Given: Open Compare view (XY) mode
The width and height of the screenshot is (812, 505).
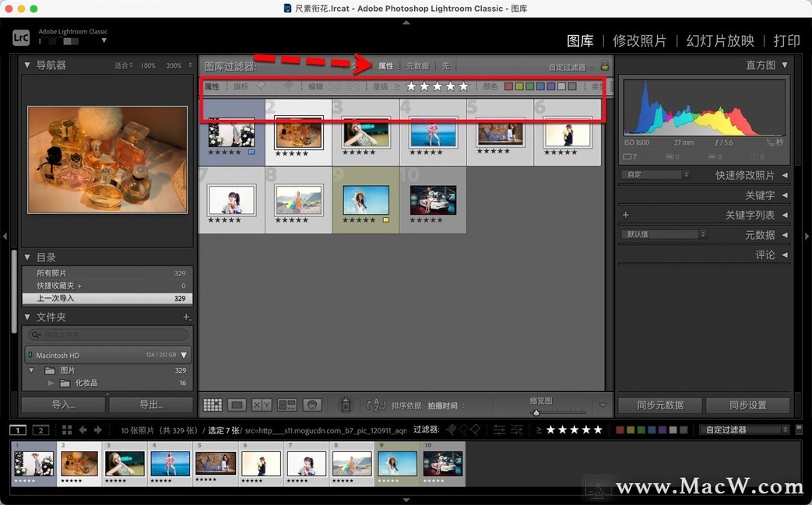Looking at the screenshot, I should (262, 405).
